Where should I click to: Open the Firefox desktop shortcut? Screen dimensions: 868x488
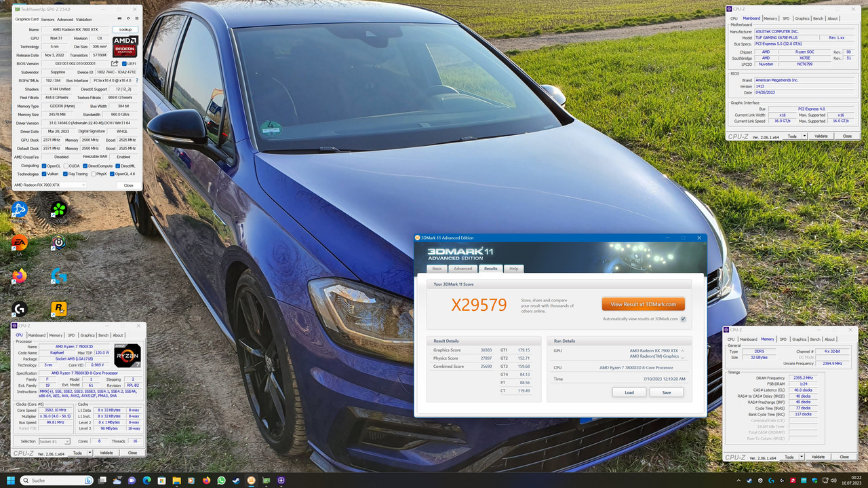click(x=19, y=276)
